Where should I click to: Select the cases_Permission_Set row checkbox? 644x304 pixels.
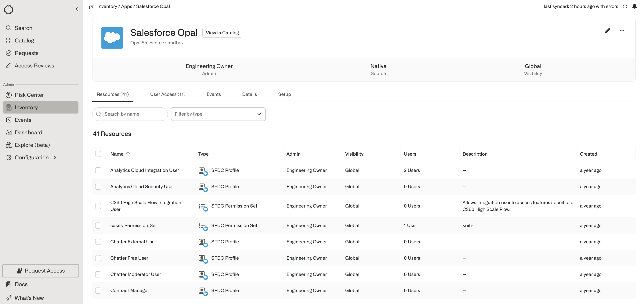coord(98,226)
